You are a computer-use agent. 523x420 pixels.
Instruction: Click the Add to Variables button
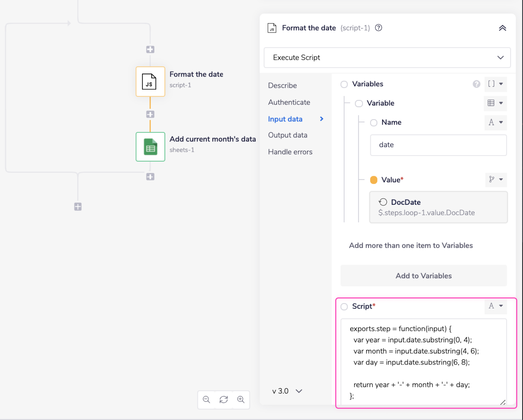(423, 276)
